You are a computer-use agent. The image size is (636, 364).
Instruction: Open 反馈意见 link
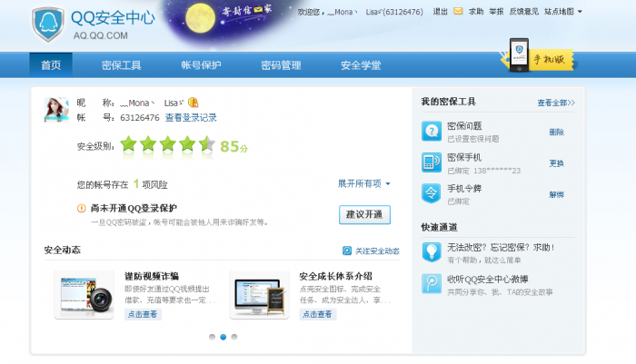point(524,12)
